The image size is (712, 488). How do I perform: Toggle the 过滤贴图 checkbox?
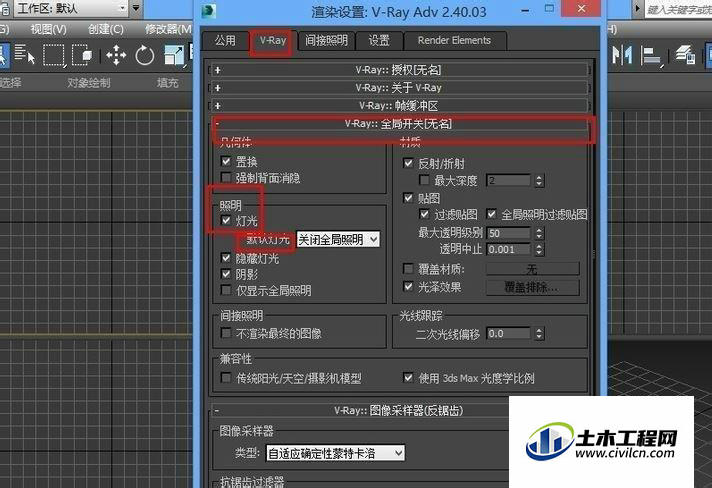425,214
